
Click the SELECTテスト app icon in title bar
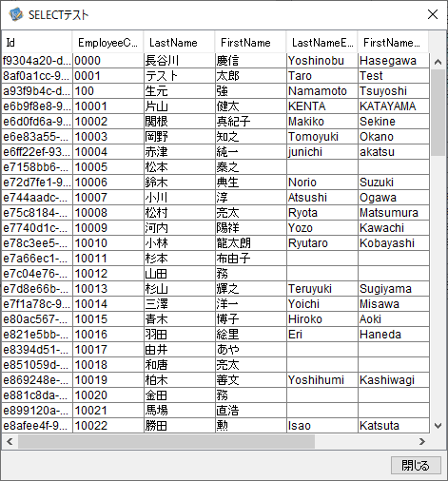click(x=16, y=14)
